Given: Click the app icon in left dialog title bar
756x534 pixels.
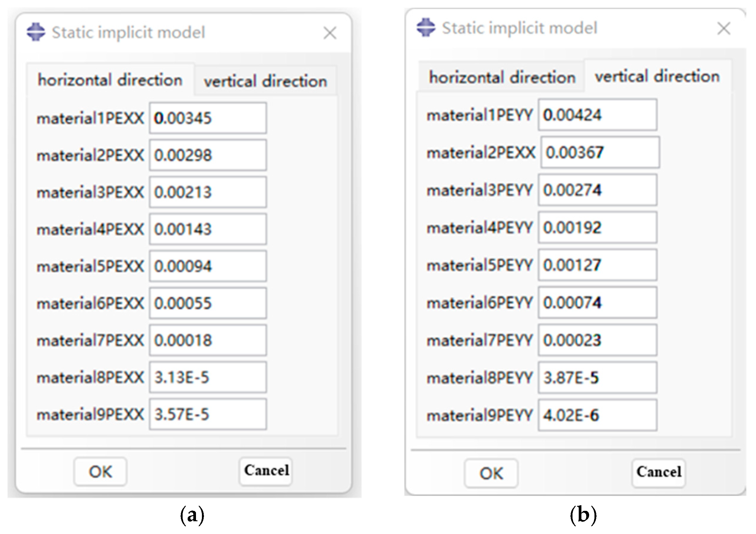Looking at the screenshot, I should [x=36, y=32].
